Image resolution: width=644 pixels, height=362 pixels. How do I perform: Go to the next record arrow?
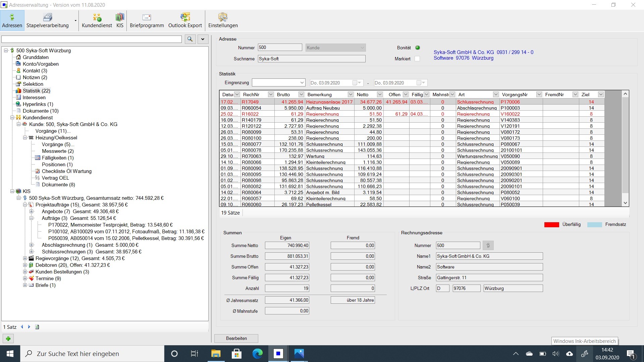pos(29,327)
